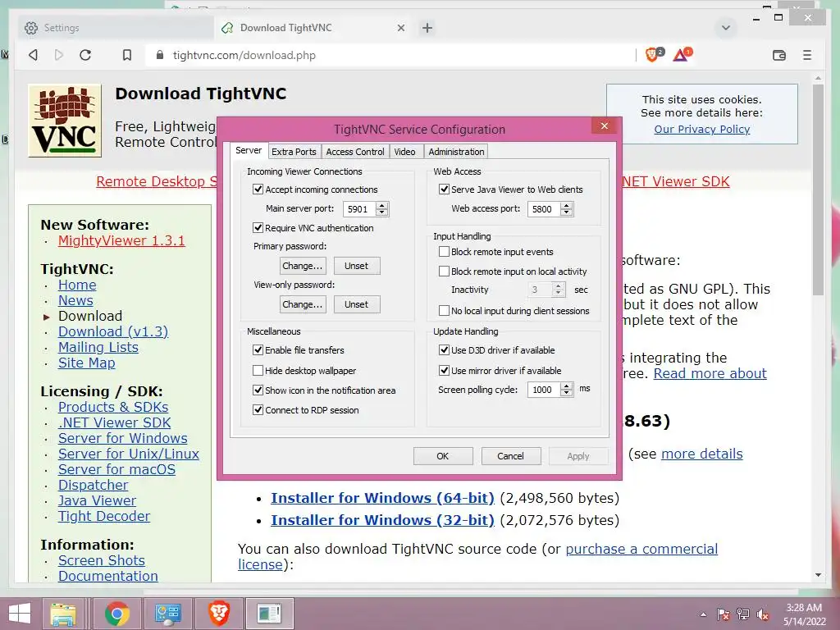Click the Screen polling cycle field
The height and width of the screenshot is (630, 840).
tap(545, 390)
